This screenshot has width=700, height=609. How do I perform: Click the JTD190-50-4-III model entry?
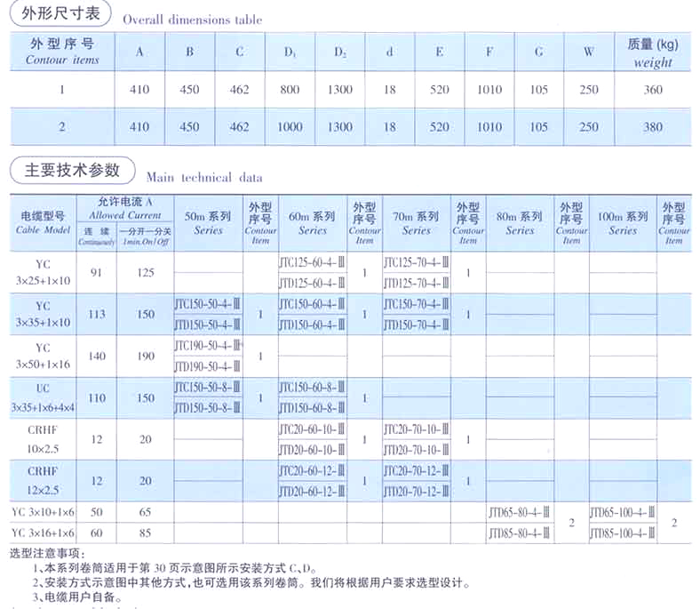coord(208,366)
